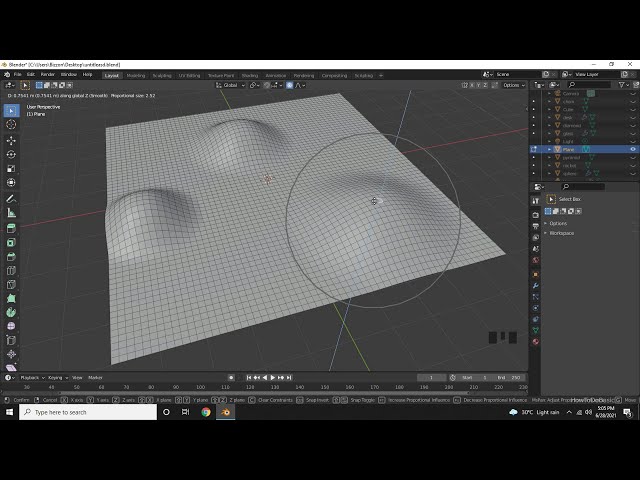
Task: Select the Transform tool
Action: (11, 182)
